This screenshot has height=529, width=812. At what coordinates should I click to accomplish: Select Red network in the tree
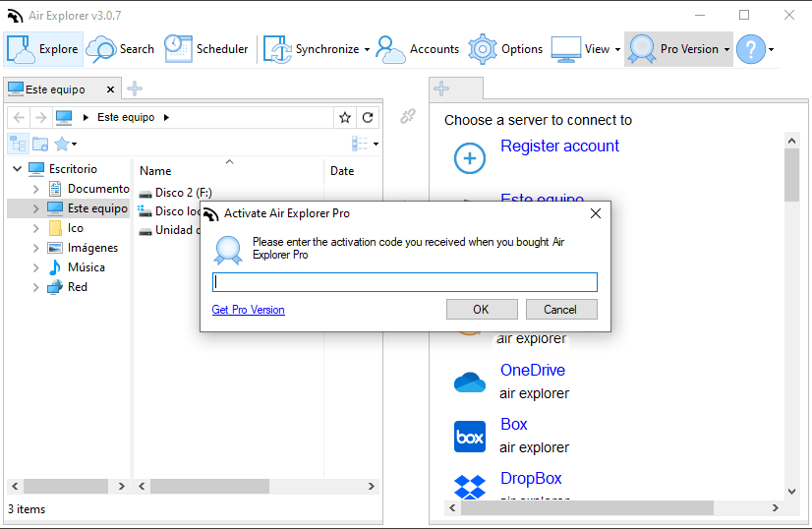[x=77, y=287]
